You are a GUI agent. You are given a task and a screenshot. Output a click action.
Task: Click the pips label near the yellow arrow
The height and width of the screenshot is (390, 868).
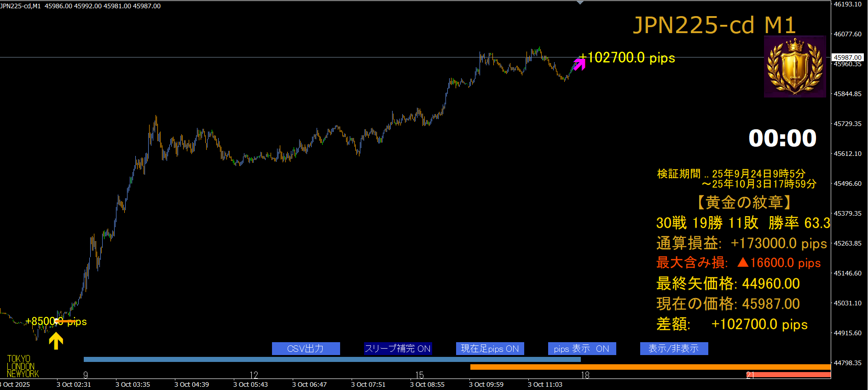coord(56,321)
